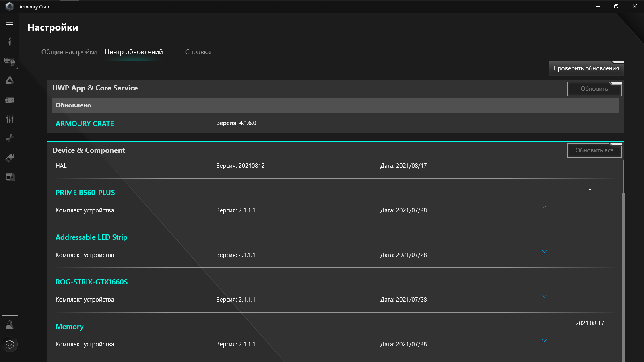Open the News window icon in sidebar

(10, 177)
